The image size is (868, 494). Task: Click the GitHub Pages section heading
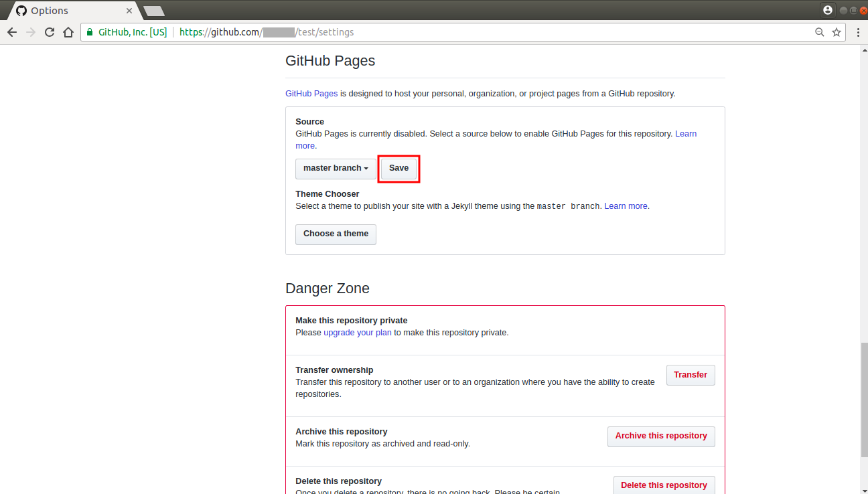330,61
